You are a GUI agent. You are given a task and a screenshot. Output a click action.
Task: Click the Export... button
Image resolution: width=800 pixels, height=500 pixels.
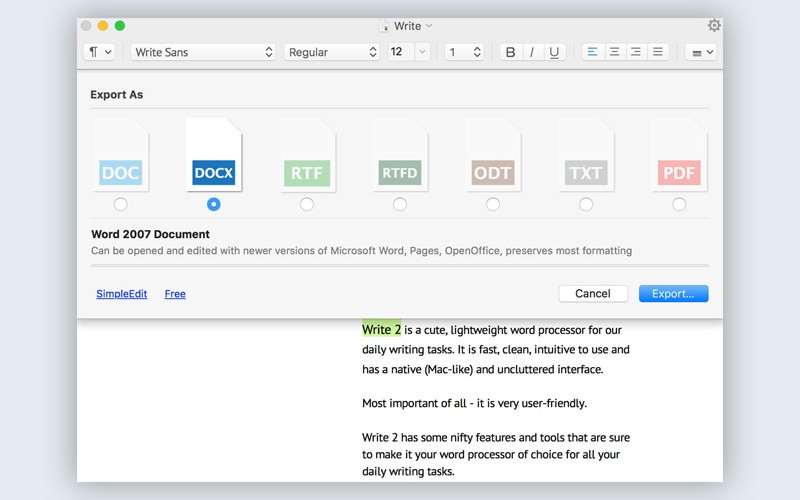673,293
